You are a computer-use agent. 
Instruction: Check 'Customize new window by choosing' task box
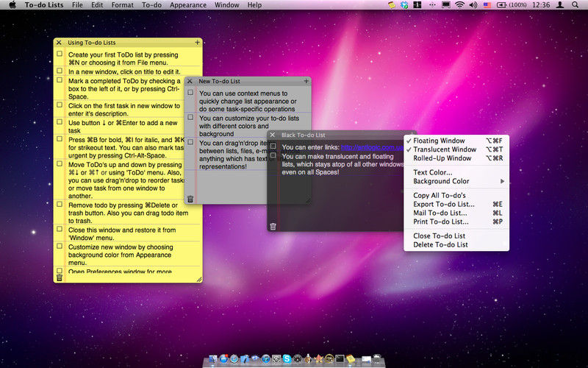pyautogui.click(x=60, y=246)
